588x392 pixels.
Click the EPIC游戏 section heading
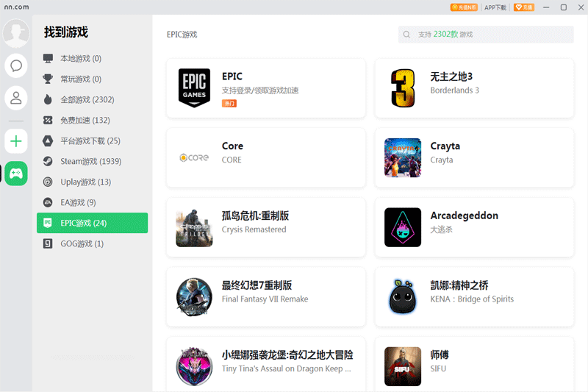[x=182, y=35]
